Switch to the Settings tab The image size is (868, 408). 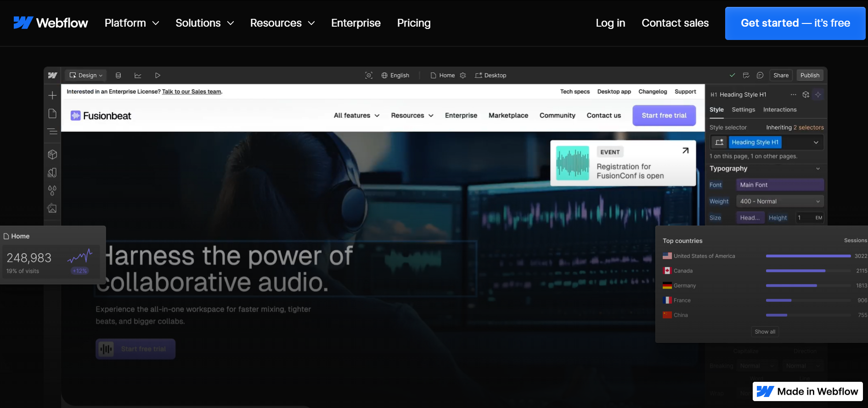743,110
